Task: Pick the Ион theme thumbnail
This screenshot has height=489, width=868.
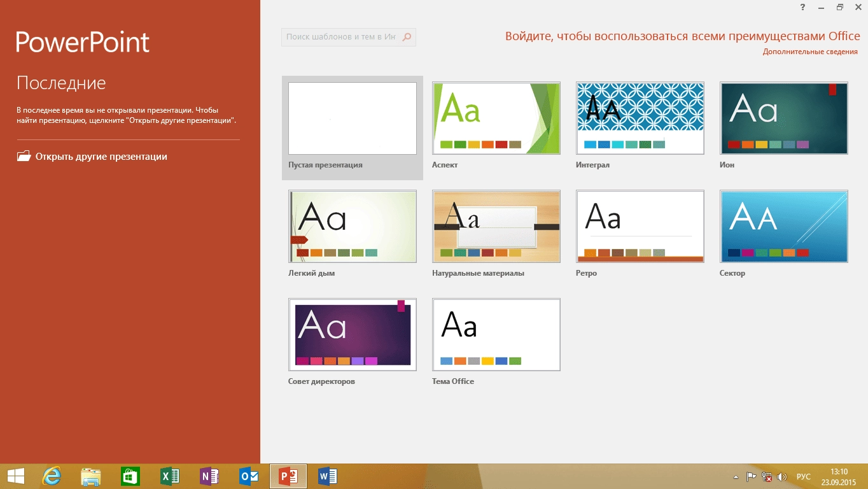Action: click(x=784, y=118)
